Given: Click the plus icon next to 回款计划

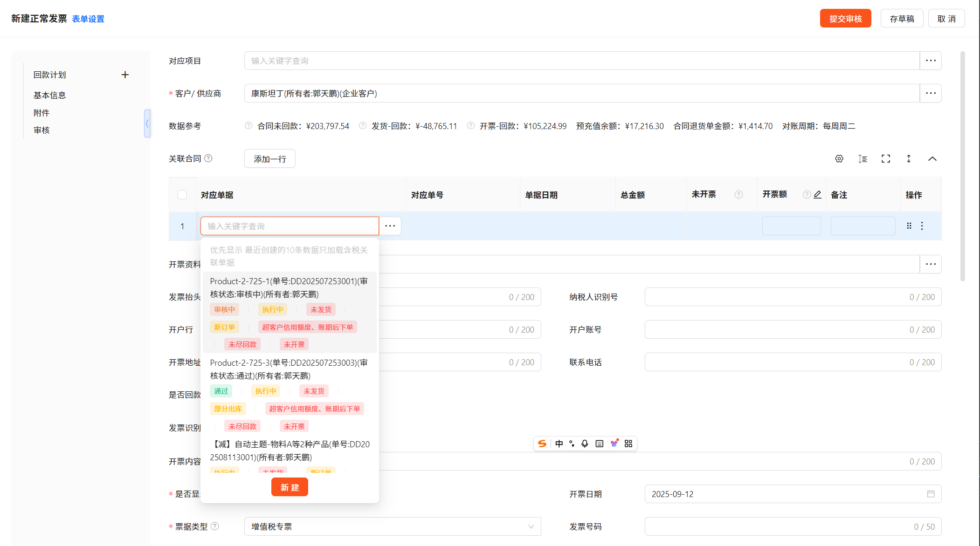Looking at the screenshot, I should 125,75.
